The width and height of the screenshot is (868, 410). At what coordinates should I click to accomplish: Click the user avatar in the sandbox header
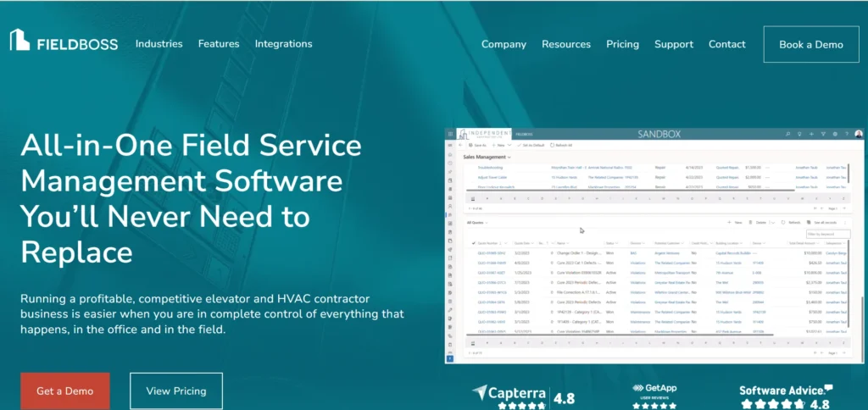859,134
